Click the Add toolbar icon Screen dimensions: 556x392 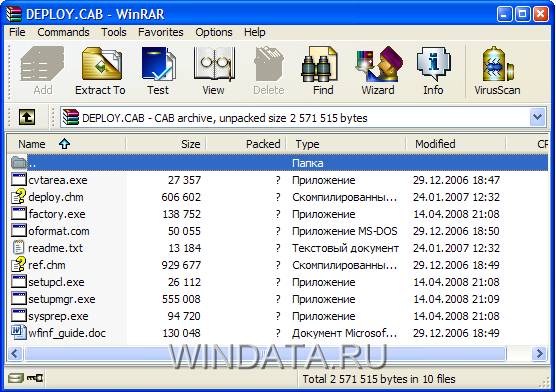click(43, 71)
